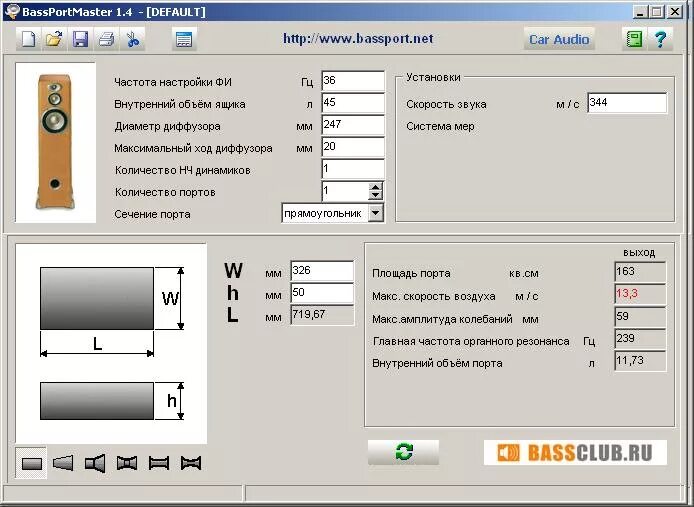Save project with the floppy disk icon

point(80,39)
